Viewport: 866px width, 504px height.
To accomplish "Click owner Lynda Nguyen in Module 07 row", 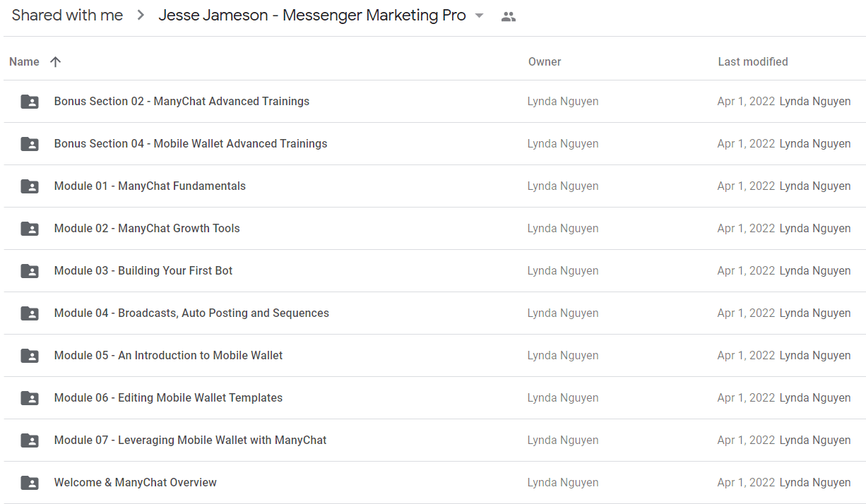I will point(563,440).
